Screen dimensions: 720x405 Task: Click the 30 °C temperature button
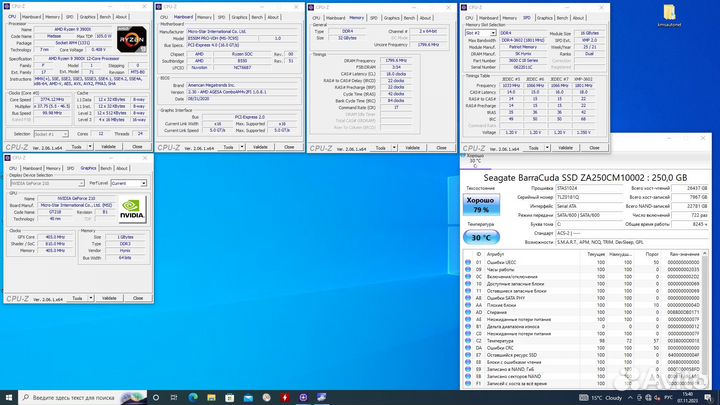point(481,237)
